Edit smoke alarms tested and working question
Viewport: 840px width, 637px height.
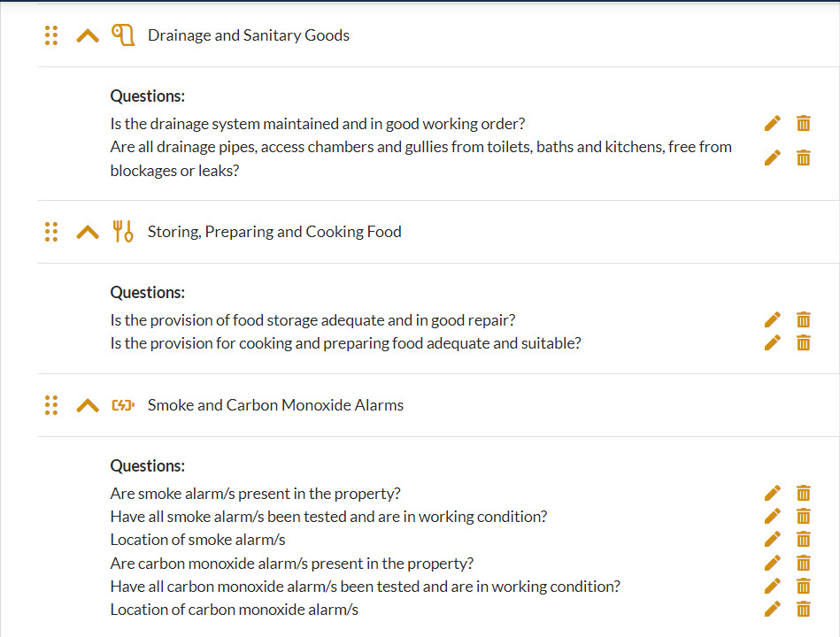click(x=772, y=517)
